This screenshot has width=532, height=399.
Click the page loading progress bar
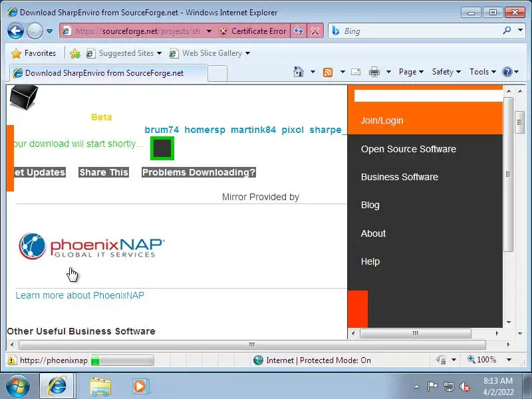122,360
